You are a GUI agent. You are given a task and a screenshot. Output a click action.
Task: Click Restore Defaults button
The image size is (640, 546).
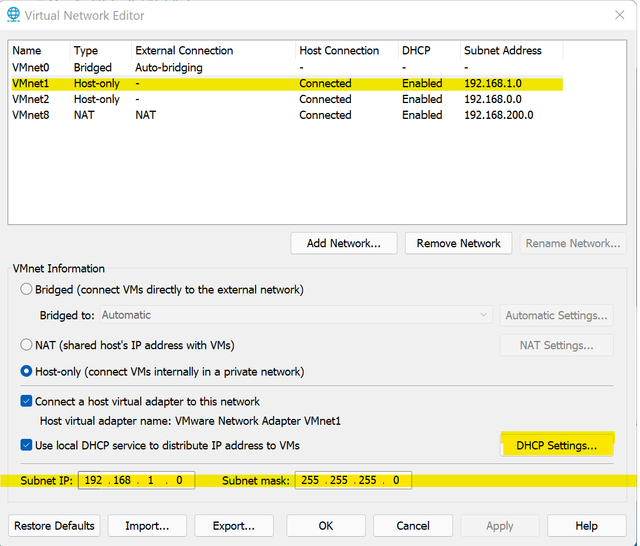[55, 526]
